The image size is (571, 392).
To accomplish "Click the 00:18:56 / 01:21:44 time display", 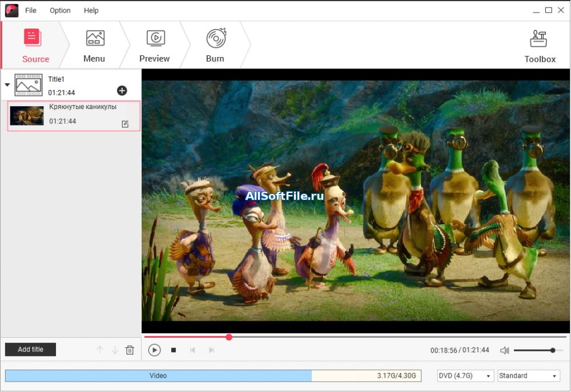I will pyautogui.click(x=460, y=350).
